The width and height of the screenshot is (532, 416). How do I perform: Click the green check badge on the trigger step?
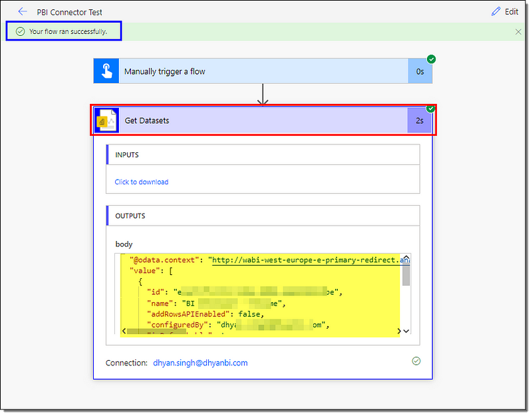431,59
